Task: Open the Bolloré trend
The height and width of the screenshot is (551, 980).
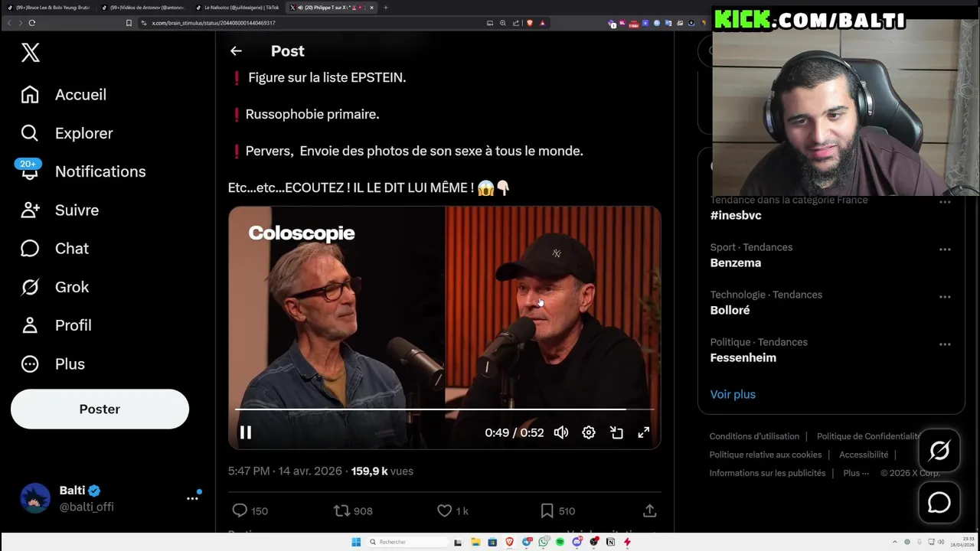Action: coord(730,310)
